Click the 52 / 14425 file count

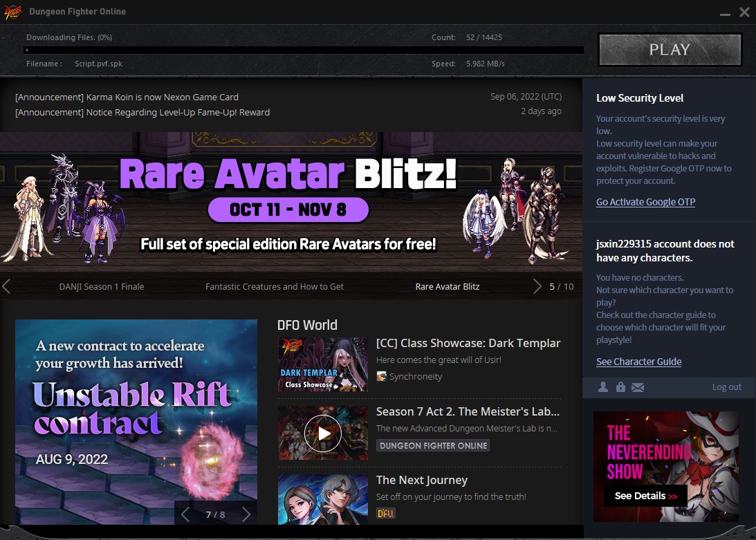coord(483,37)
